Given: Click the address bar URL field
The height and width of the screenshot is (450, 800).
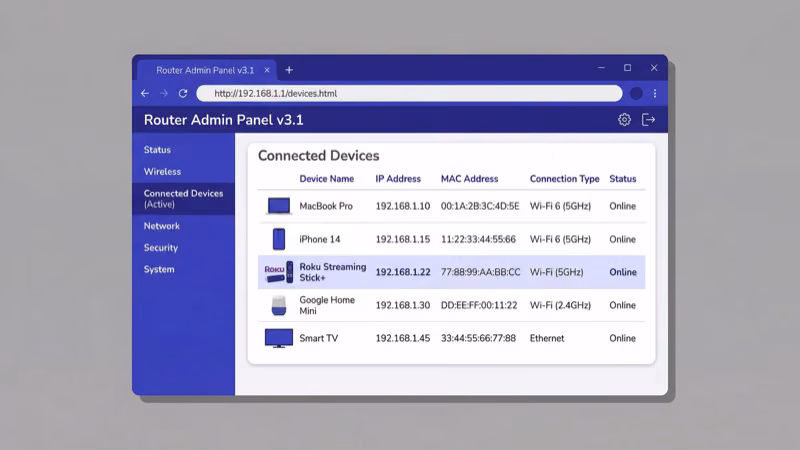Looking at the screenshot, I should pos(409,93).
